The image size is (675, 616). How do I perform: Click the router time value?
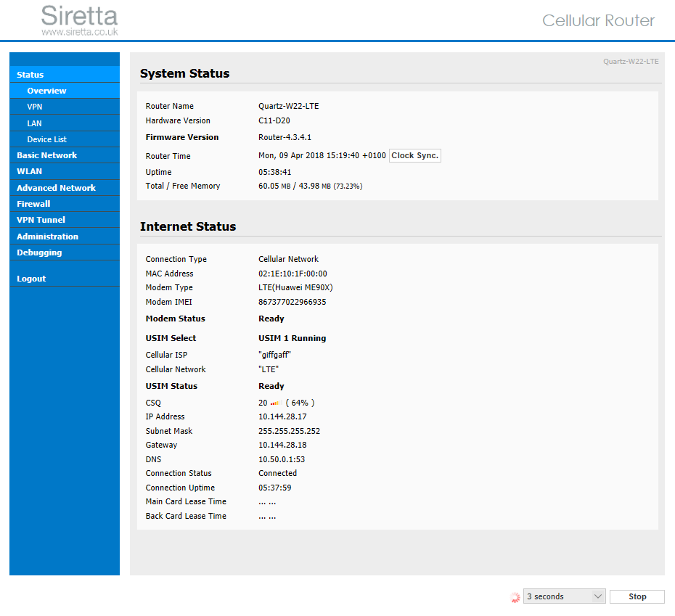coord(322,155)
